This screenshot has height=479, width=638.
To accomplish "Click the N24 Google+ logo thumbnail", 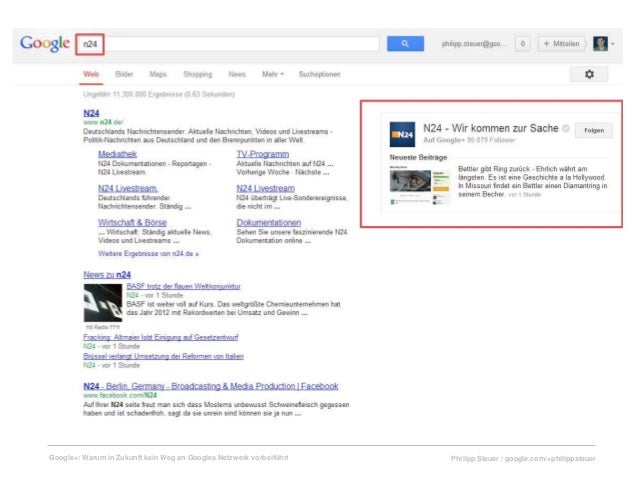I will (402, 134).
